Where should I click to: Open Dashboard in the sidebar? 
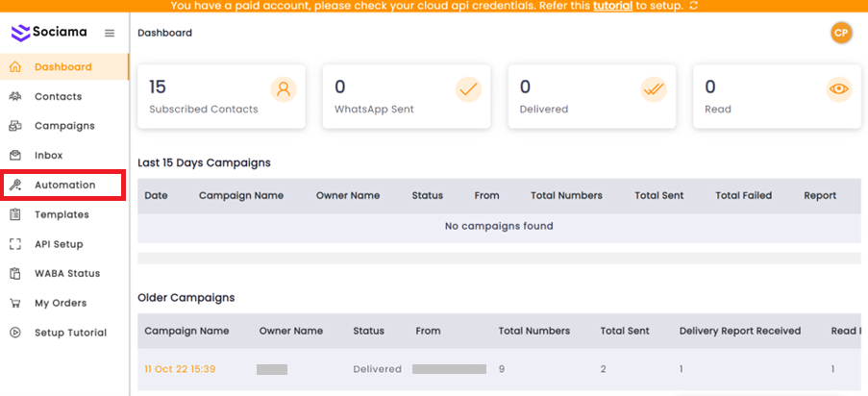62,67
